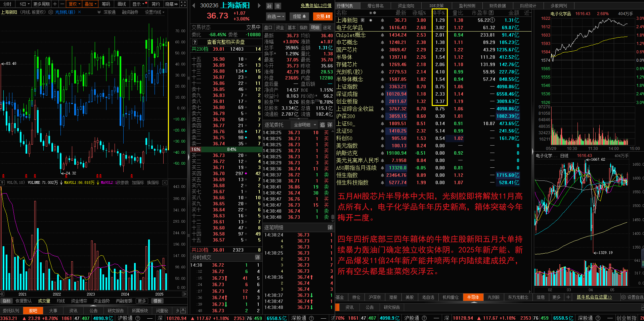Image resolution: width=644 pixels, height=321 pixels.
Task: Toggle 画线 drawing tools
Action: pos(122,4)
